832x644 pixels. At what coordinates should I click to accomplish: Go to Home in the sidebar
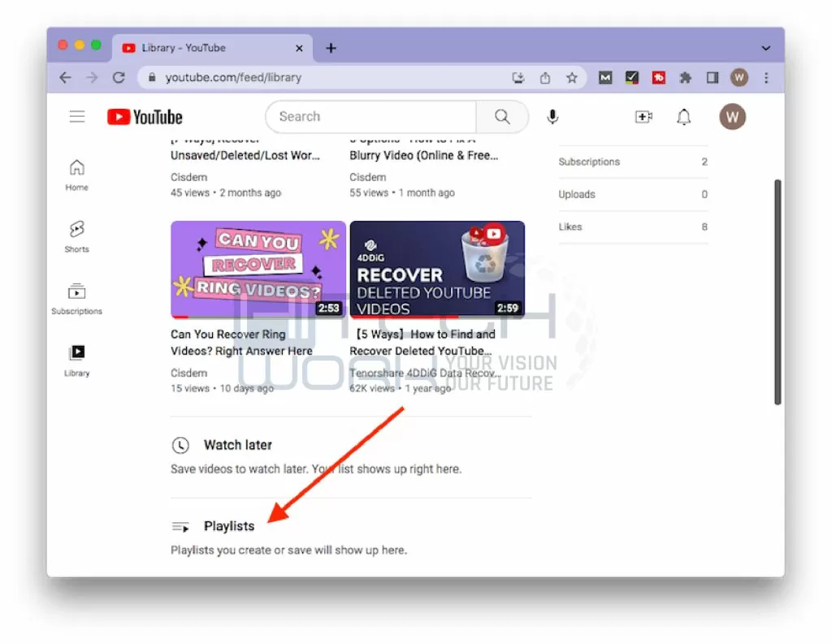(x=77, y=175)
